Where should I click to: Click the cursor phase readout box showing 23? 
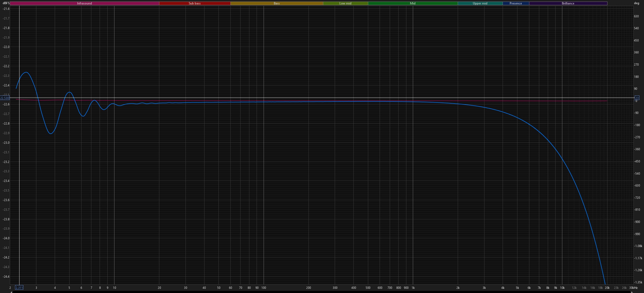click(637, 98)
